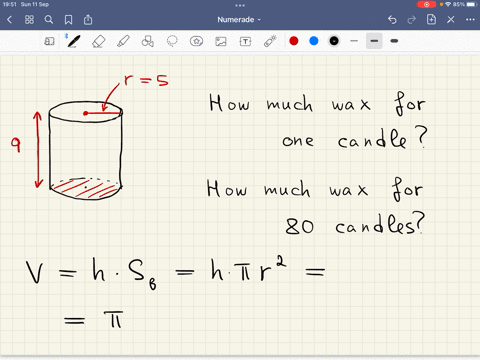This screenshot has width=480, height=360.
Task: Toggle the zoom window tool
Action: 49,41
